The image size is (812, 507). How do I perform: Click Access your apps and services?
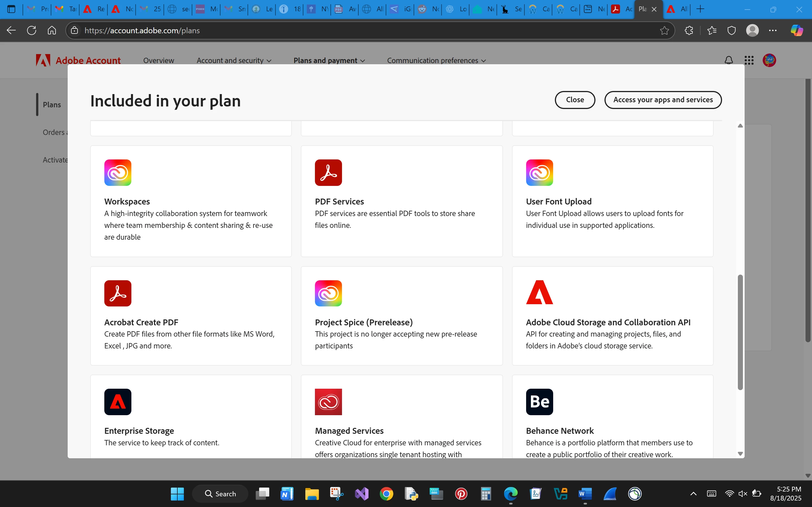click(663, 100)
